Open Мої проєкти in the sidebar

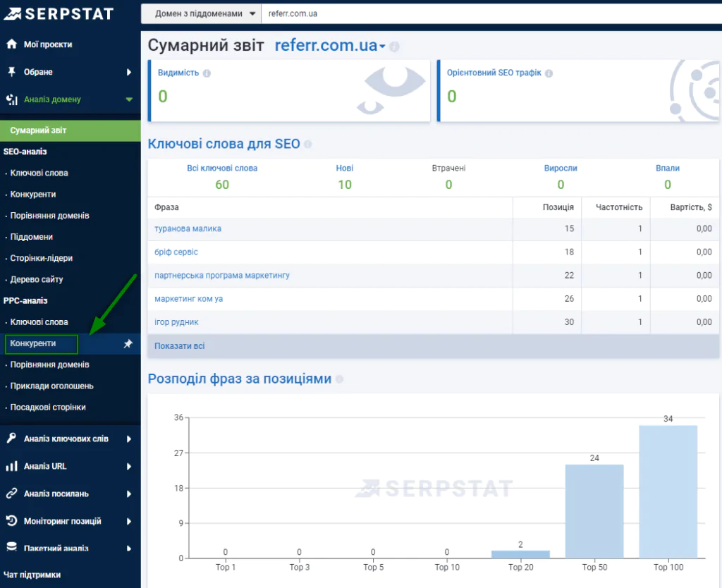click(x=48, y=44)
